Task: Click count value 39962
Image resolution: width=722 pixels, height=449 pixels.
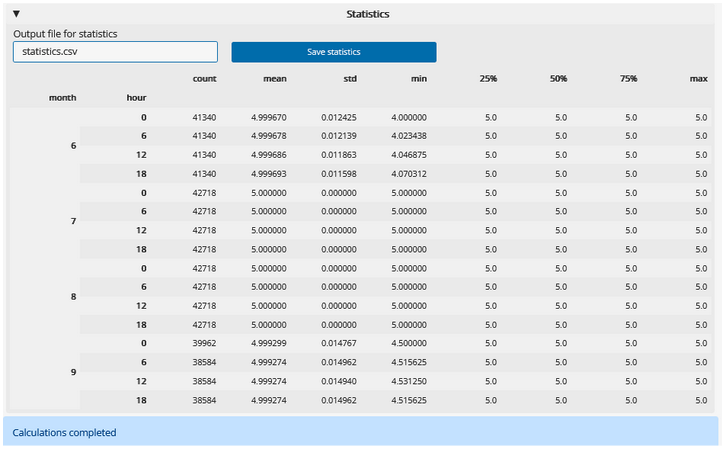Action: point(204,343)
